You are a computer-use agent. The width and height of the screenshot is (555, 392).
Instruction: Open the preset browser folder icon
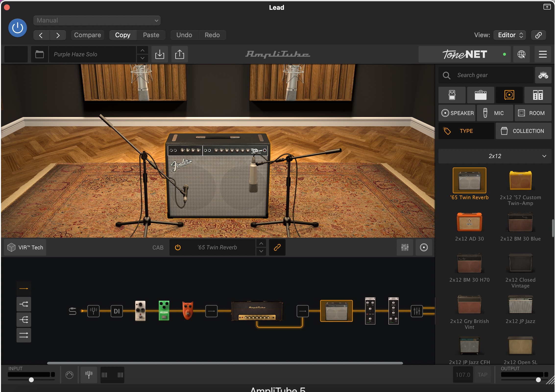(x=39, y=54)
